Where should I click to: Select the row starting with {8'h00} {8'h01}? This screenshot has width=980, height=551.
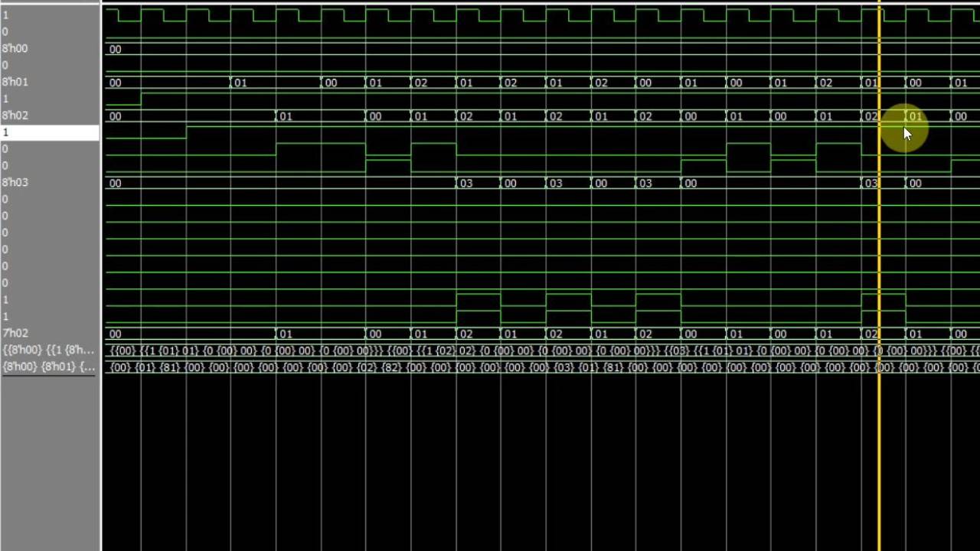click(x=48, y=367)
